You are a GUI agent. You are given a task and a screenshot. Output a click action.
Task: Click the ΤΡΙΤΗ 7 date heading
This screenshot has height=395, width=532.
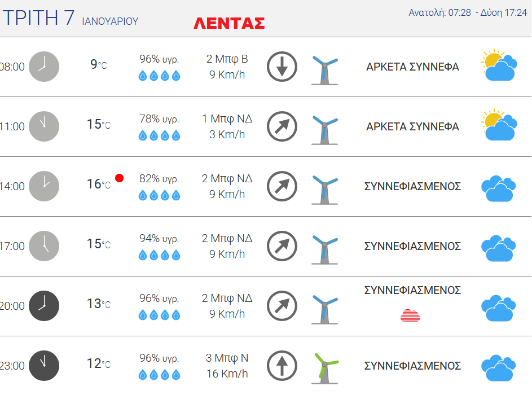[38, 18]
